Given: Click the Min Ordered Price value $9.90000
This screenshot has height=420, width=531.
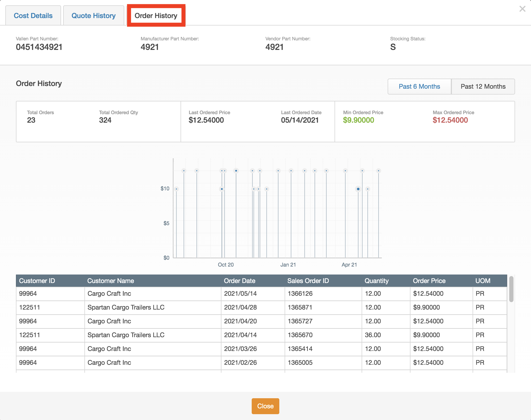Looking at the screenshot, I should click(359, 120).
